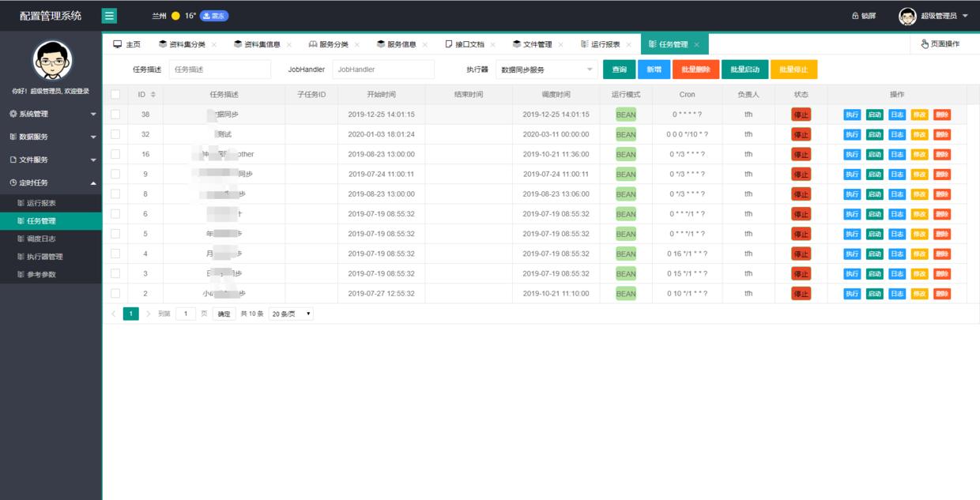
Task: Click the ID column sort icon
Action: (x=154, y=95)
